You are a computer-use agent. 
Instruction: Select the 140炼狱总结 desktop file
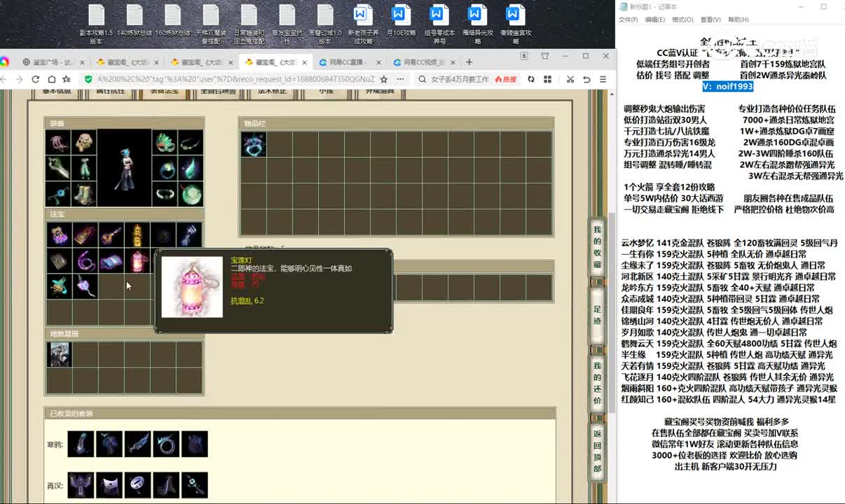coord(135,21)
